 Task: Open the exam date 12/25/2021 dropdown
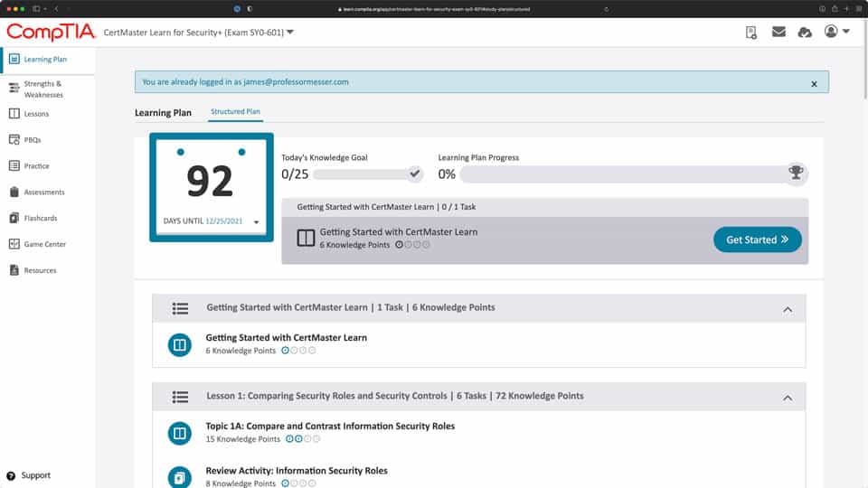coord(257,222)
